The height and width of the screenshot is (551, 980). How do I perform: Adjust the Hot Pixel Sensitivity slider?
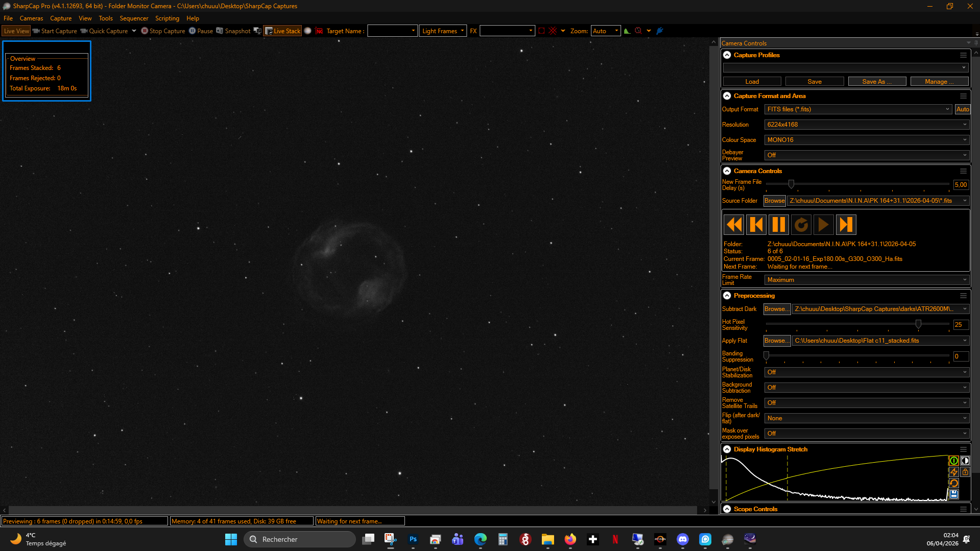pyautogui.click(x=918, y=324)
